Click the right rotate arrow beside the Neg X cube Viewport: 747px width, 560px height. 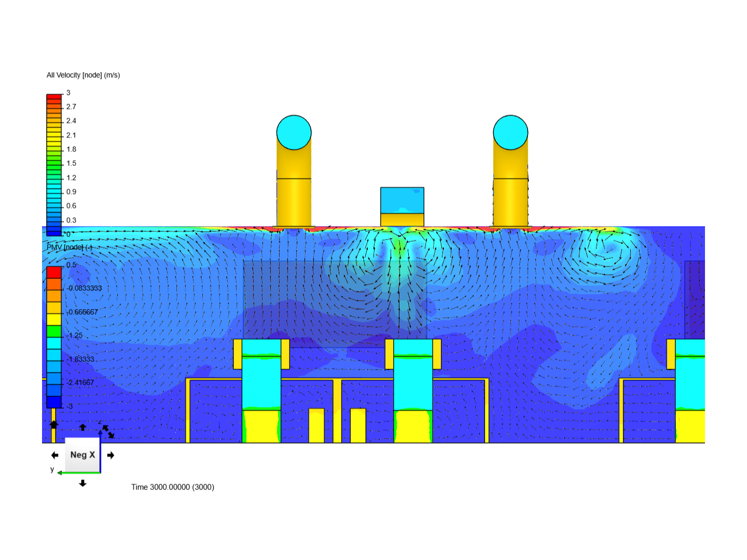(x=110, y=455)
